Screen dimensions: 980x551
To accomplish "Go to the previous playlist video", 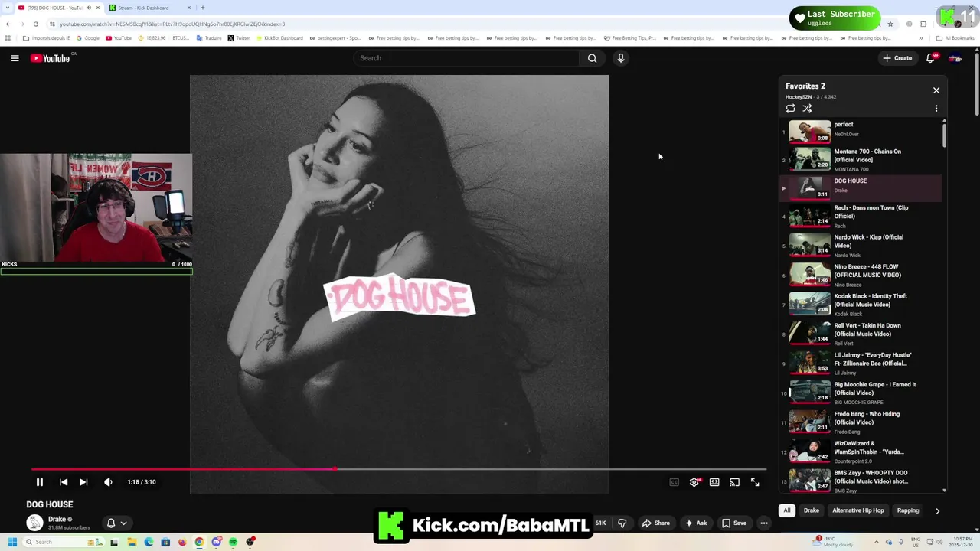I will (64, 482).
